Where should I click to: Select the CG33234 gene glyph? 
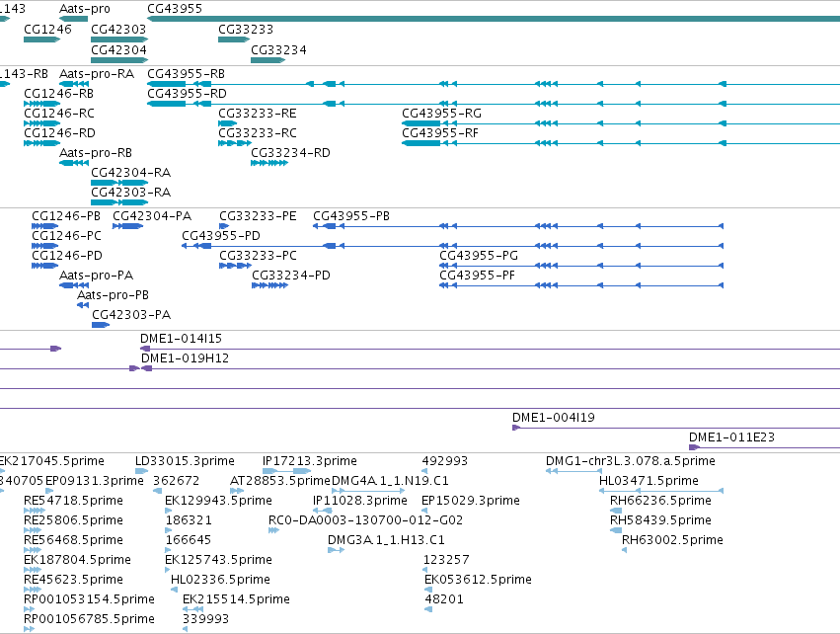click(x=267, y=60)
